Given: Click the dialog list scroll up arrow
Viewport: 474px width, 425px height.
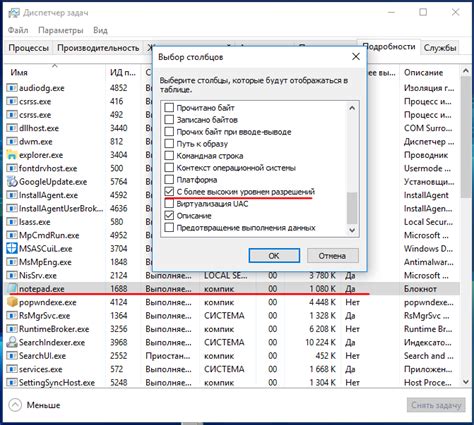Looking at the screenshot, I should pyautogui.click(x=352, y=108).
